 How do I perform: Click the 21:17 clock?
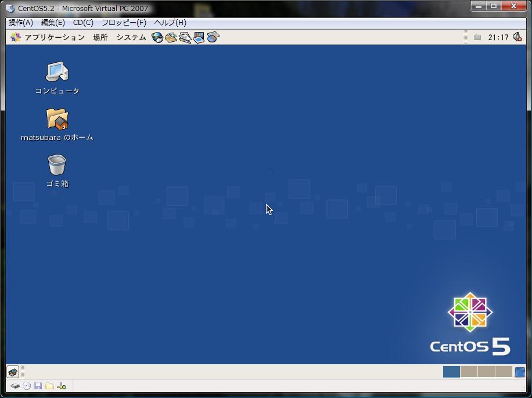coord(498,37)
